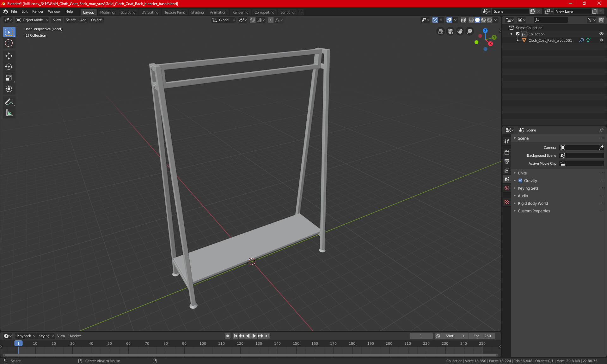Toggle the Gravity checkbox
Image resolution: width=607 pixels, height=364 pixels.
click(x=520, y=181)
